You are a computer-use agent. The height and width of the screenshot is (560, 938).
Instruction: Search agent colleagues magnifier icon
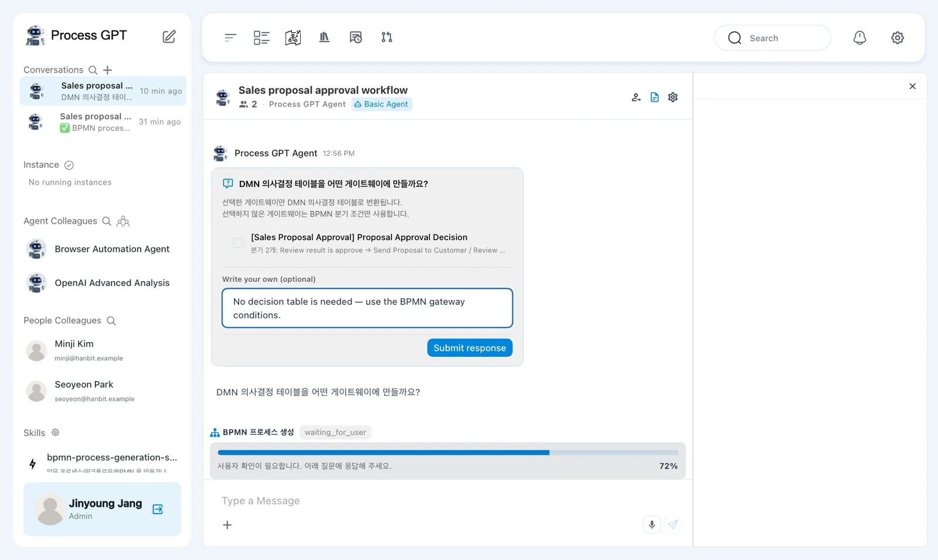107,221
